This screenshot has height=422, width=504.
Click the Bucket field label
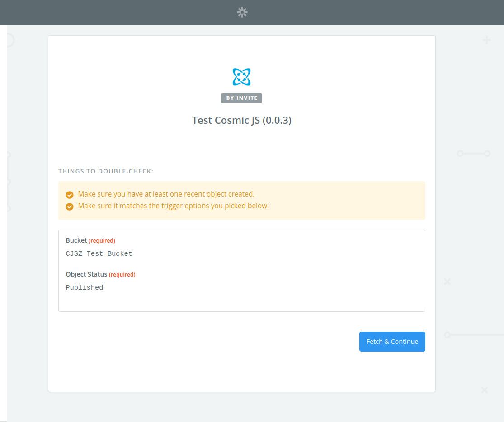tap(76, 240)
